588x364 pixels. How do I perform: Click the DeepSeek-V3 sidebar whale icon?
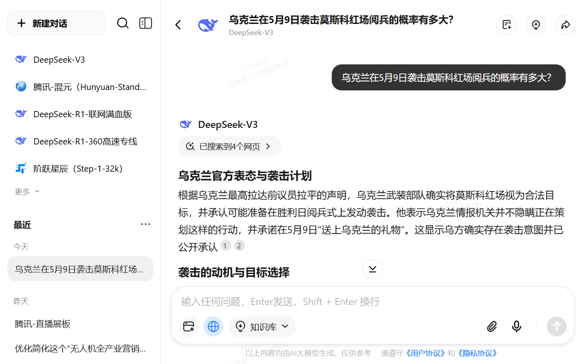(21, 59)
